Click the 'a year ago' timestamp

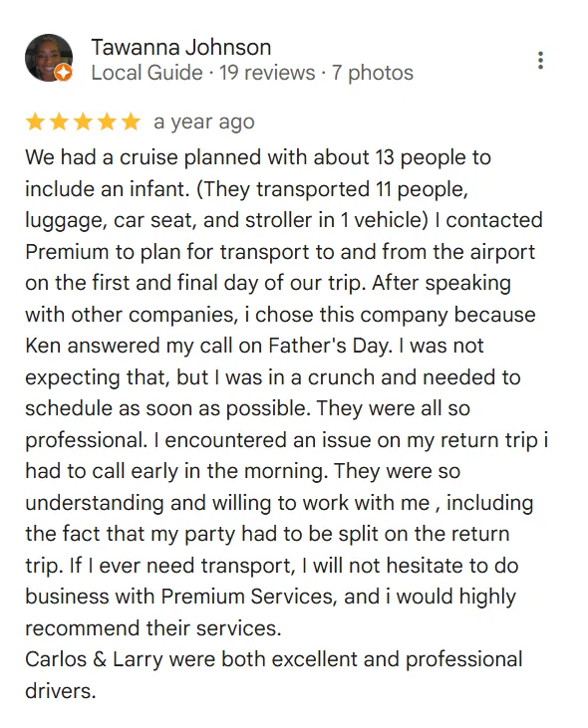204,122
